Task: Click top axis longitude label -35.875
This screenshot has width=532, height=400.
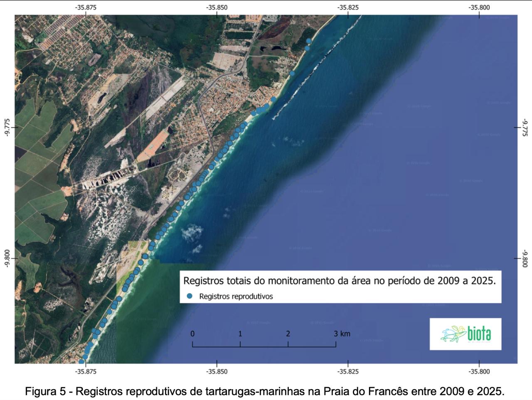Action: 86,7
